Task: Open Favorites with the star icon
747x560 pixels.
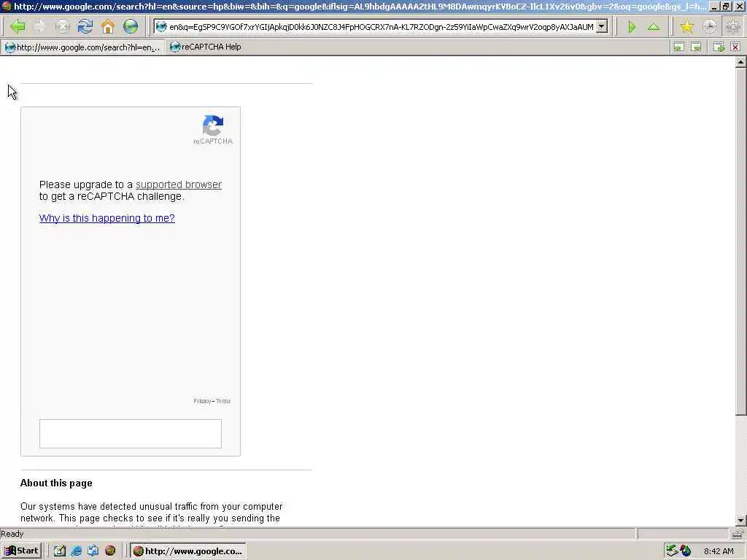Action: pos(686,27)
